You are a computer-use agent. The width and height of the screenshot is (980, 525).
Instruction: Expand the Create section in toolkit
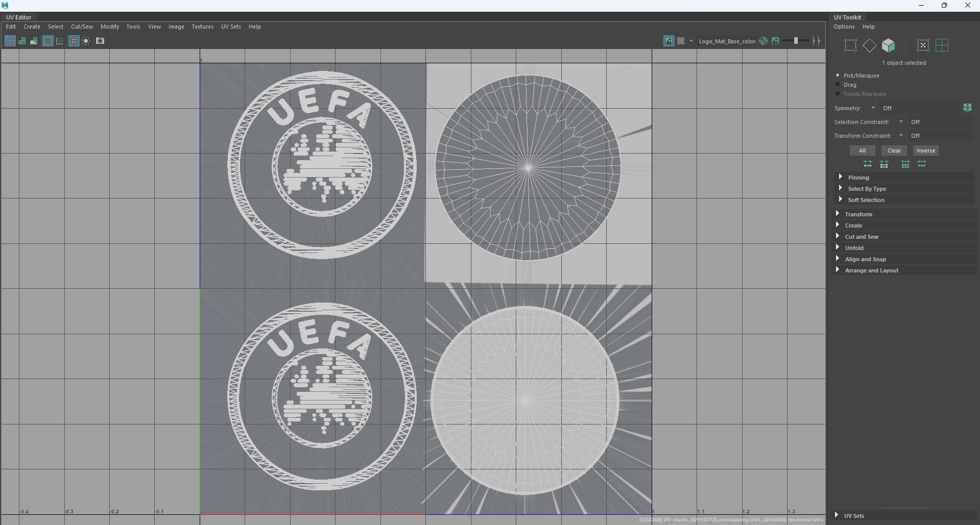(904, 226)
